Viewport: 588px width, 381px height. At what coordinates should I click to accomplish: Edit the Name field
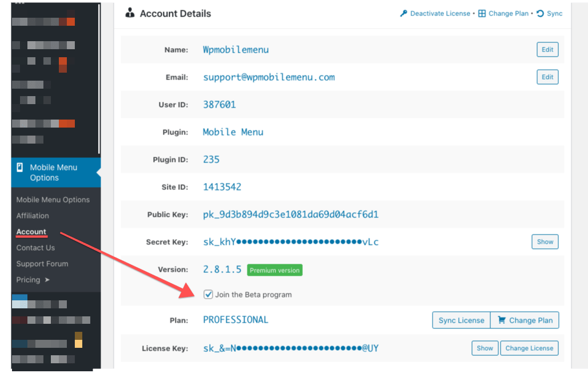click(547, 50)
